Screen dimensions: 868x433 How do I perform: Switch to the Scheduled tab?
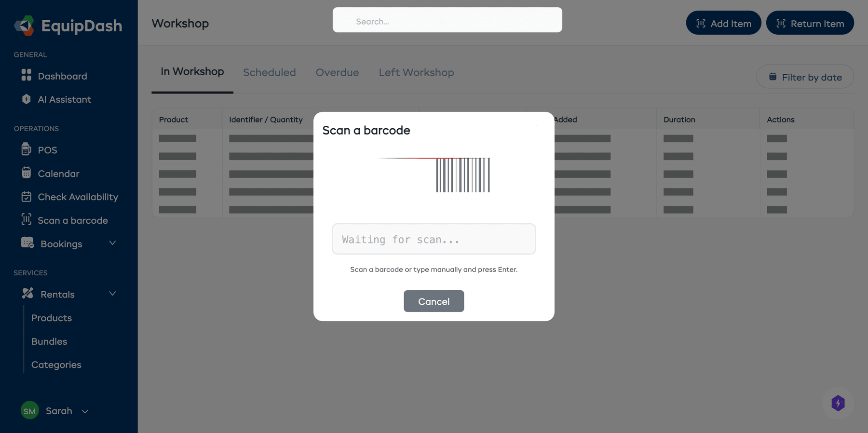tap(269, 72)
